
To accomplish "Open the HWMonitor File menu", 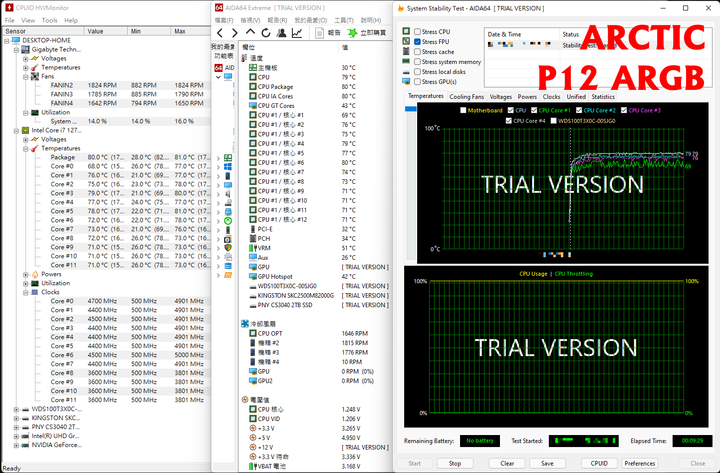I will click(10, 20).
